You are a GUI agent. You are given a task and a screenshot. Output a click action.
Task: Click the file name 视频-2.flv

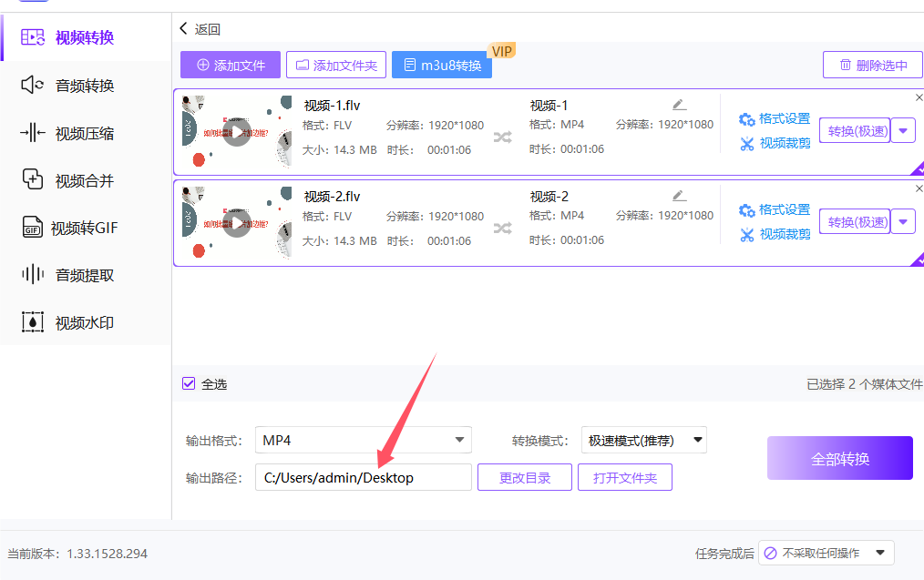(332, 196)
